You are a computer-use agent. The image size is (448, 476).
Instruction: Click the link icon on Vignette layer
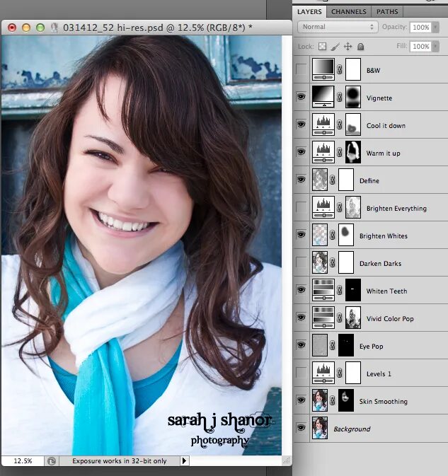pos(340,97)
